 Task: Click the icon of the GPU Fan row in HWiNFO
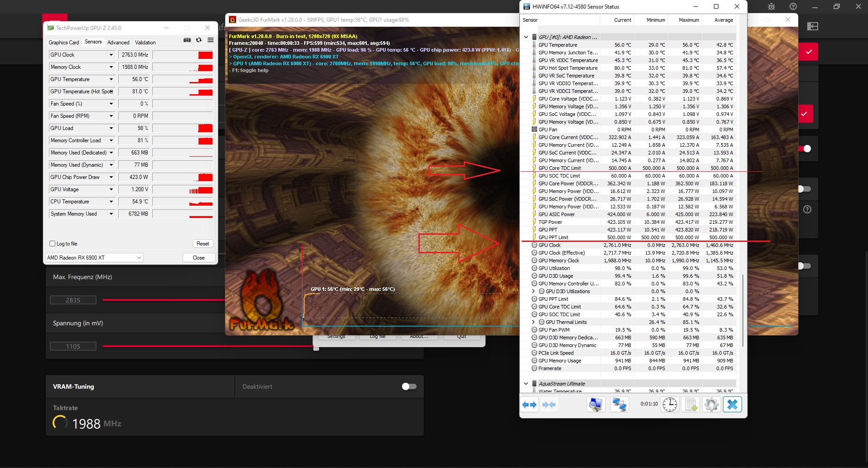(534, 130)
